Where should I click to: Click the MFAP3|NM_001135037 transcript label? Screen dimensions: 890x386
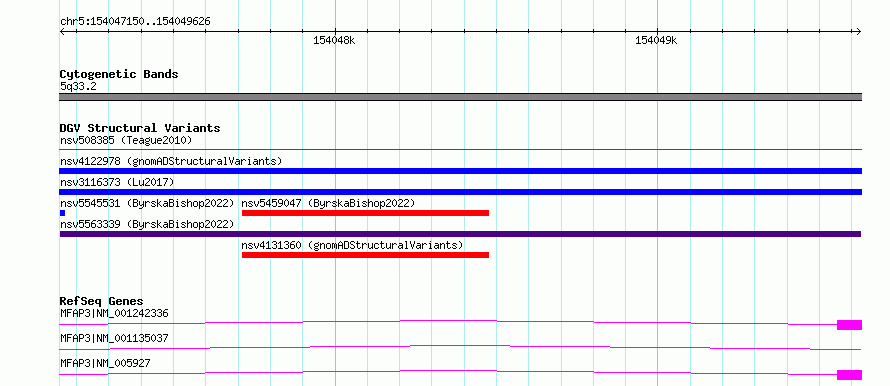(x=114, y=338)
